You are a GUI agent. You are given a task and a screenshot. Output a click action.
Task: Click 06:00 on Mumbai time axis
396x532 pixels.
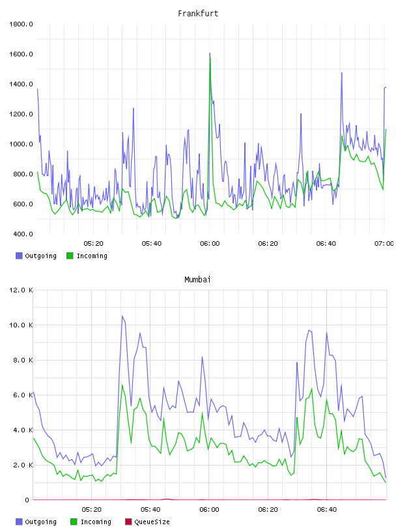click(209, 510)
